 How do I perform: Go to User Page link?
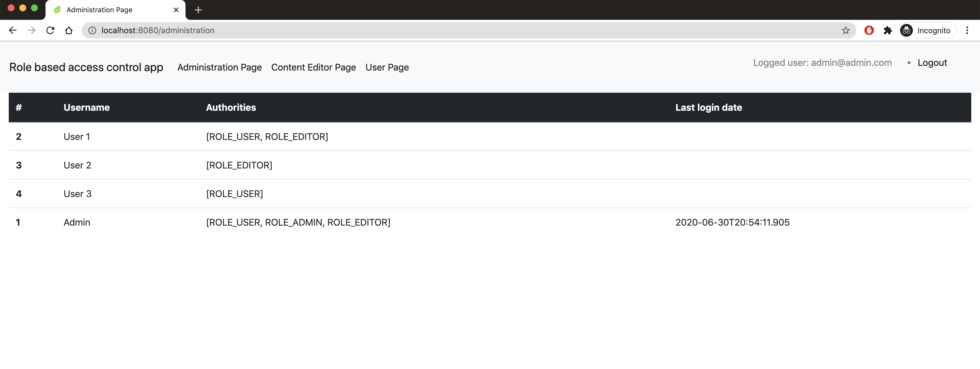pyautogui.click(x=387, y=67)
